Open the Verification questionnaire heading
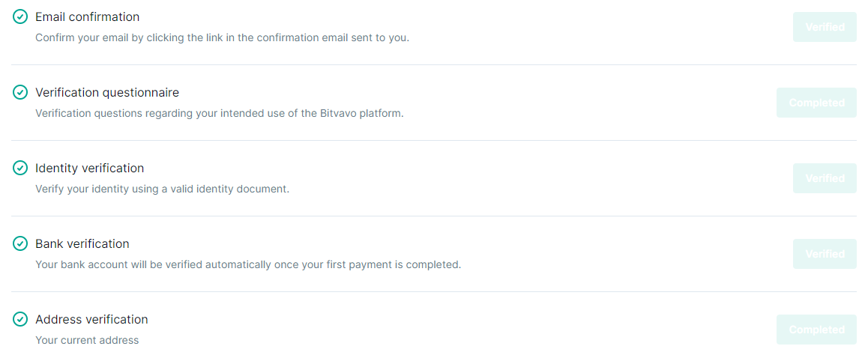This screenshot has width=868, height=358. click(107, 92)
